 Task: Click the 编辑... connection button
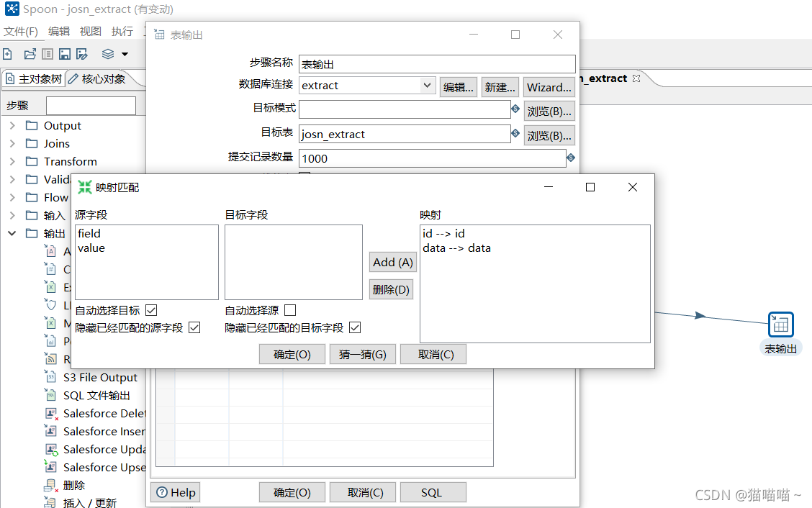[x=459, y=88]
